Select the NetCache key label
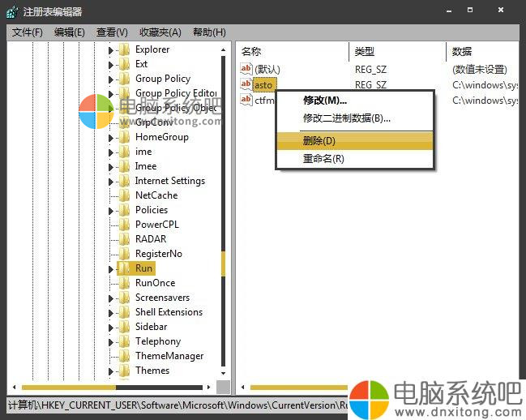 (x=156, y=195)
